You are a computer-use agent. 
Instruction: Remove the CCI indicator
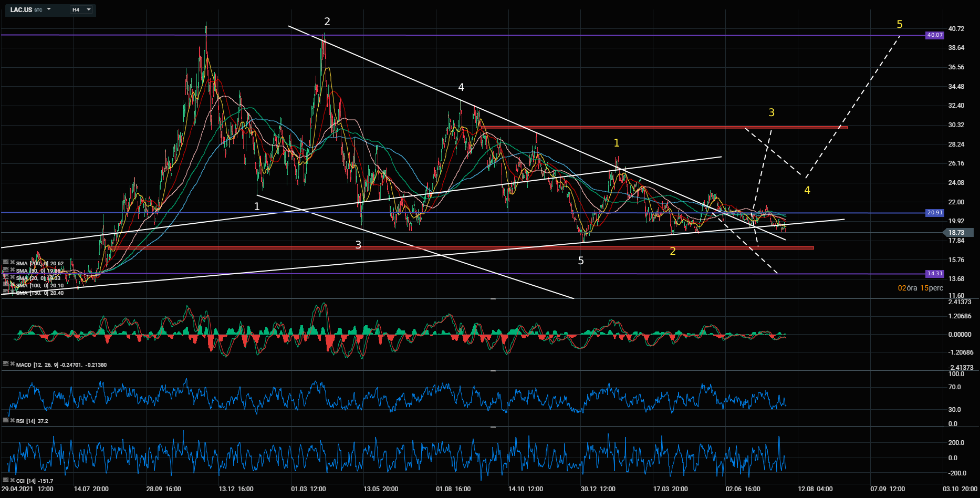click(x=12, y=480)
